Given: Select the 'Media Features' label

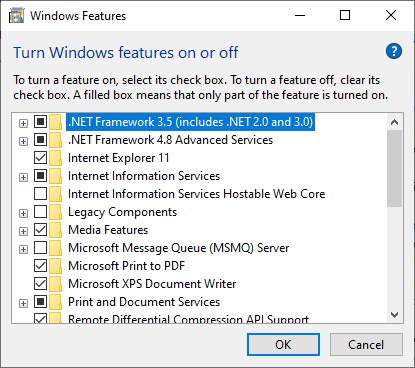Looking at the screenshot, I should (108, 230).
